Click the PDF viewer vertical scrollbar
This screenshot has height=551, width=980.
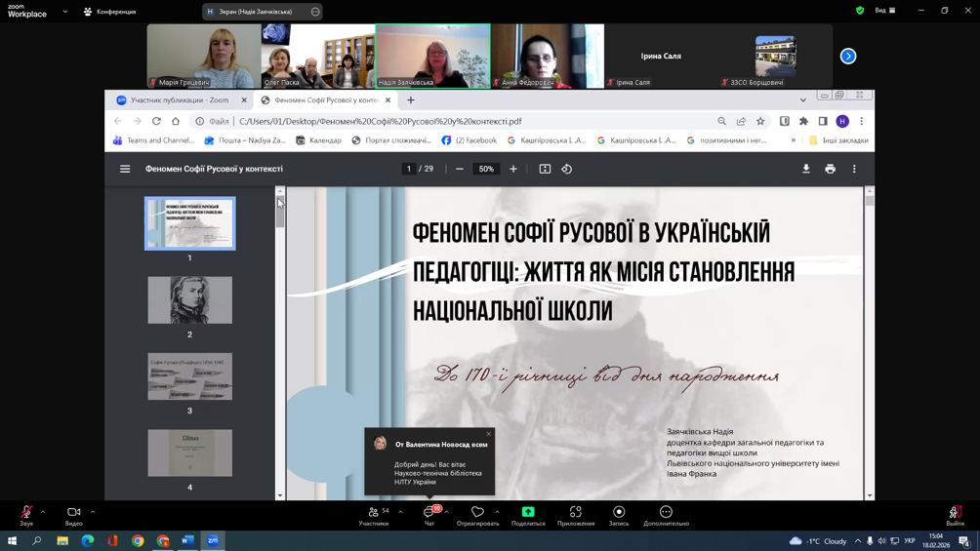869,341
